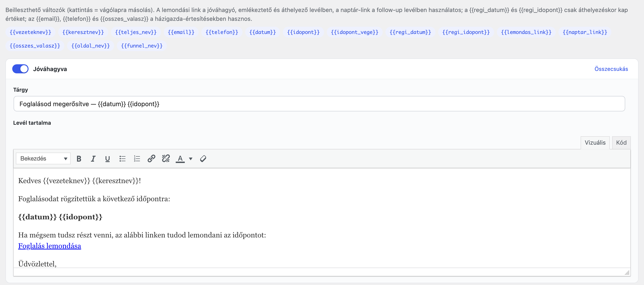Image resolution: width=644 pixels, height=285 pixels.
Task: Remove link with the unlink icon
Action: pyautogui.click(x=166, y=158)
